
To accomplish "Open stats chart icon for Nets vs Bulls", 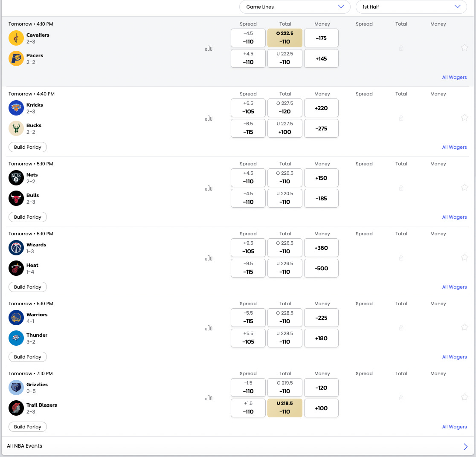I will pyautogui.click(x=209, y=188).
